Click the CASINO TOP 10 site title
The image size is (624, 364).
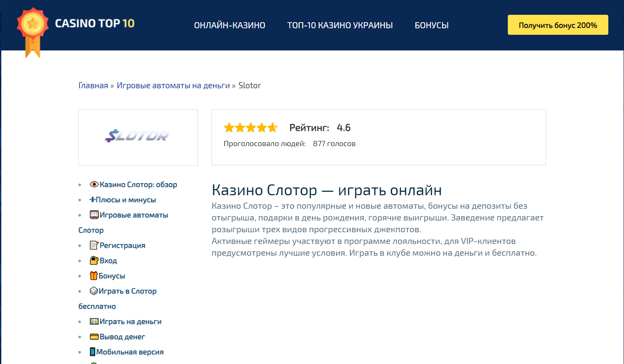95,23
